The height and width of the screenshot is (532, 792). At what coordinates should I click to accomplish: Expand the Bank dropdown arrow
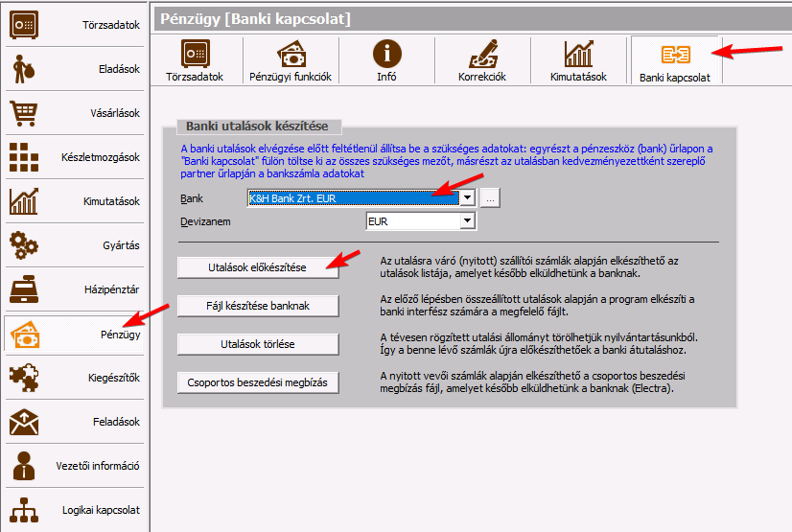click(x=467, y=198)
